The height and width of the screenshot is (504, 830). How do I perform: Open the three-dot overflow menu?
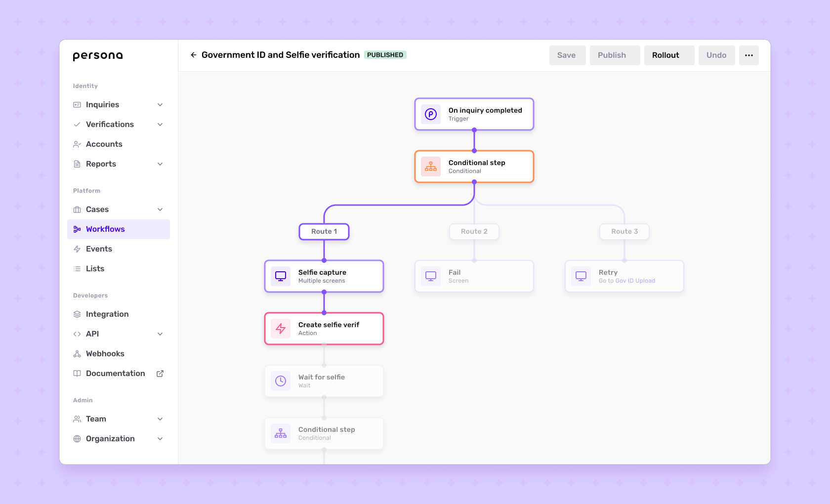tap(748, 55)
